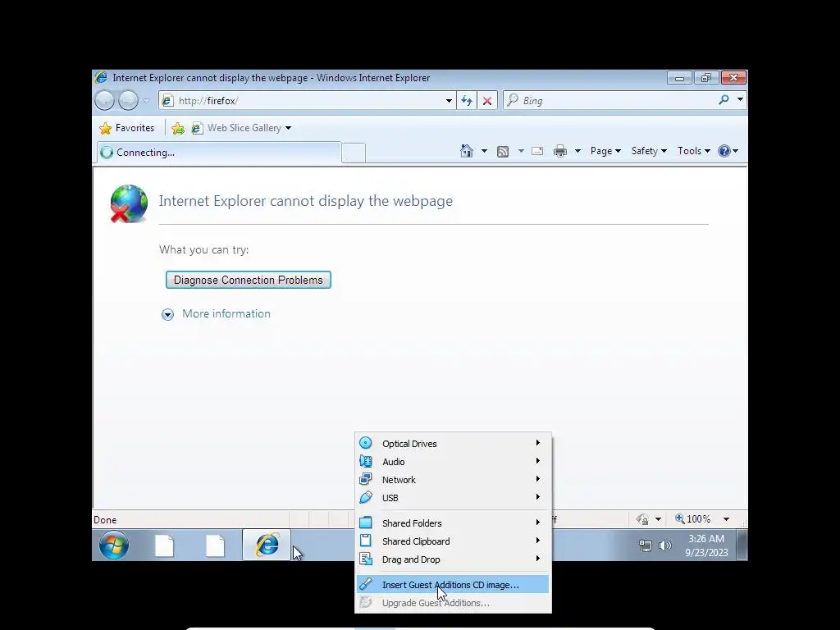Click Add to Favorites Bar icon
This screenshot has width=840, height=630.
point(178,128)
